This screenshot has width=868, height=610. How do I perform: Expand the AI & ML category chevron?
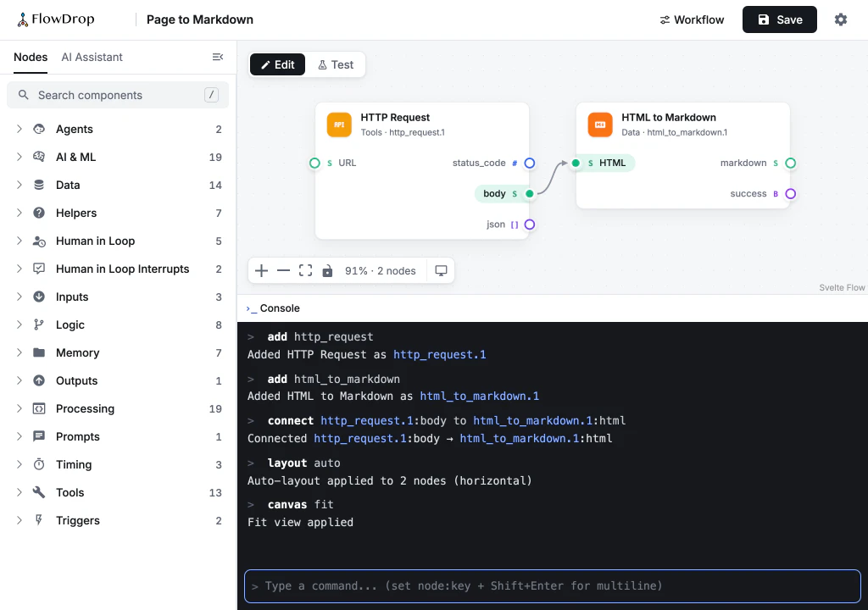(x=19, y=157)
